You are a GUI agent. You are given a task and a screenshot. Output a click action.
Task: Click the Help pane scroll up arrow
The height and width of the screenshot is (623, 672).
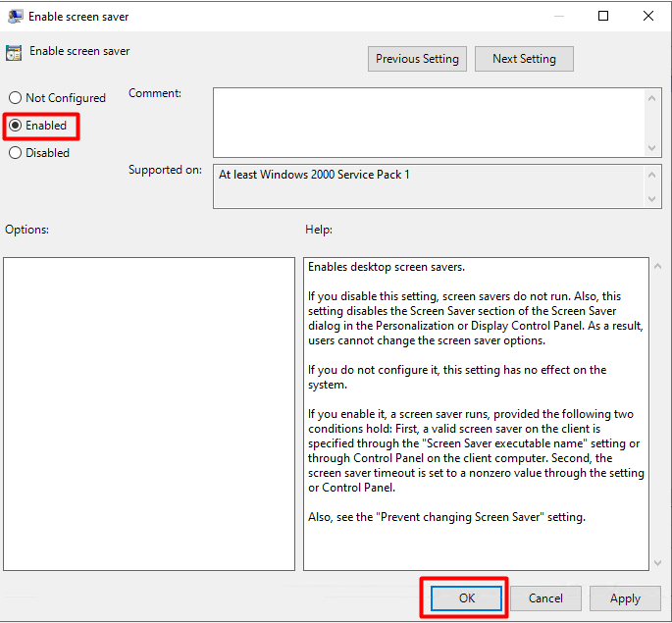click(x=658, y=267)
